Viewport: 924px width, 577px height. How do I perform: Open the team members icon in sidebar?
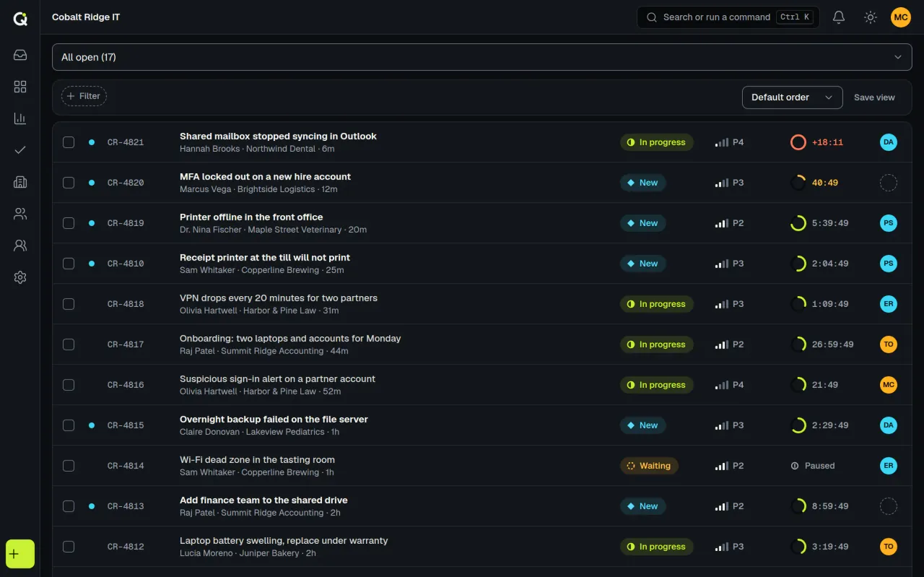point(20,246)
